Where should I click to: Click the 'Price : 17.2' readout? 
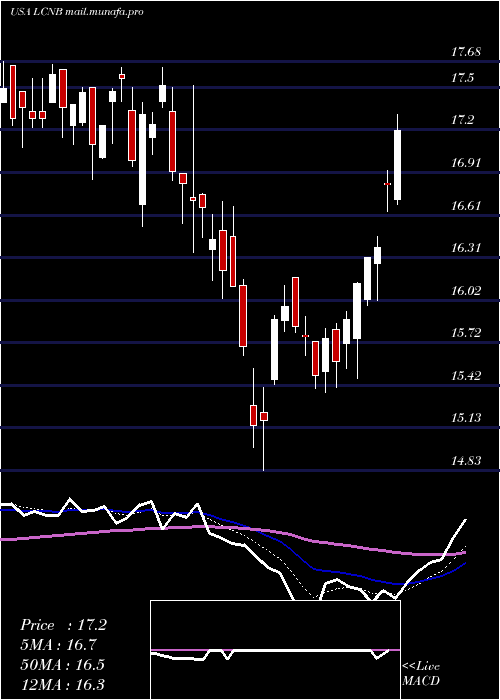click(63, 625)
